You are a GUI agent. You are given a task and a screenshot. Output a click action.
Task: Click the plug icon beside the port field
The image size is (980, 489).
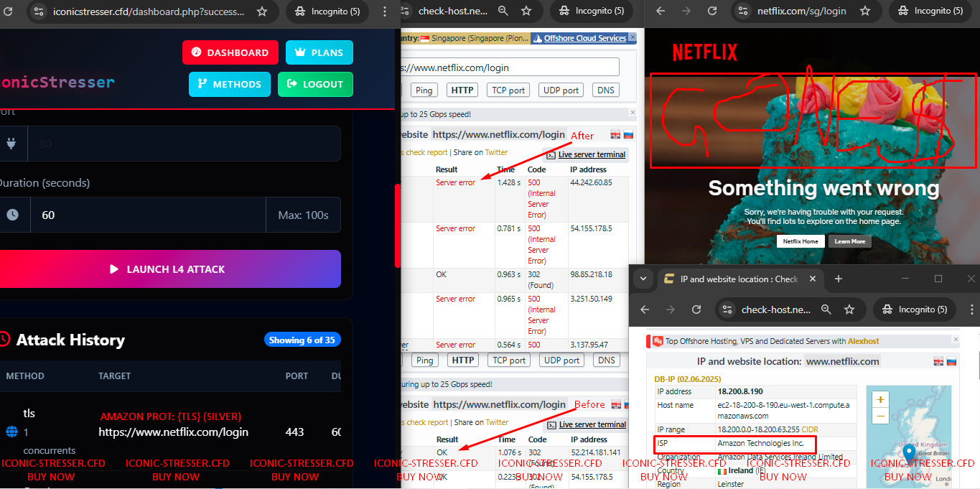11,144
